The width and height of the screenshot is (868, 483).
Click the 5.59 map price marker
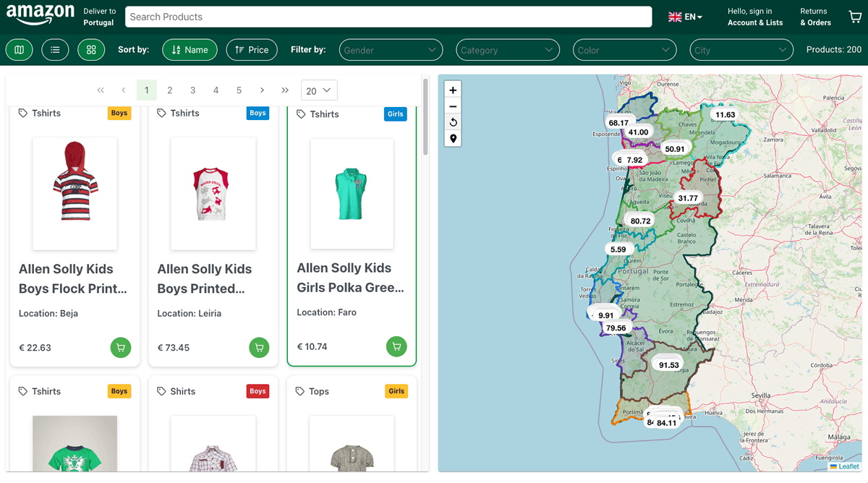click(618, 249)
